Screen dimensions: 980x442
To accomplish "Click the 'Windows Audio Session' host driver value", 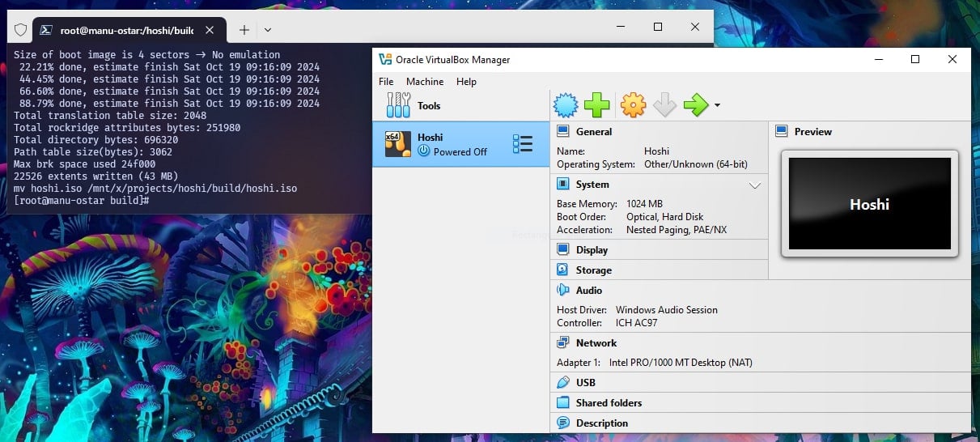I will coord(667,310).
